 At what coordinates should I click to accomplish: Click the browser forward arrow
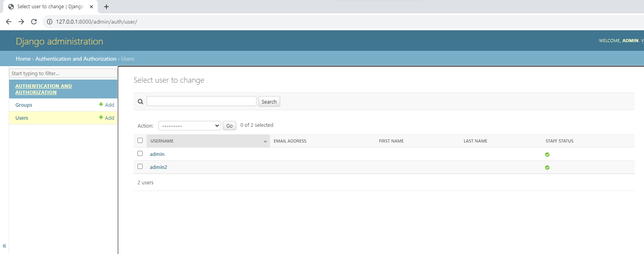pyautogui.click(x=21, y=22)
